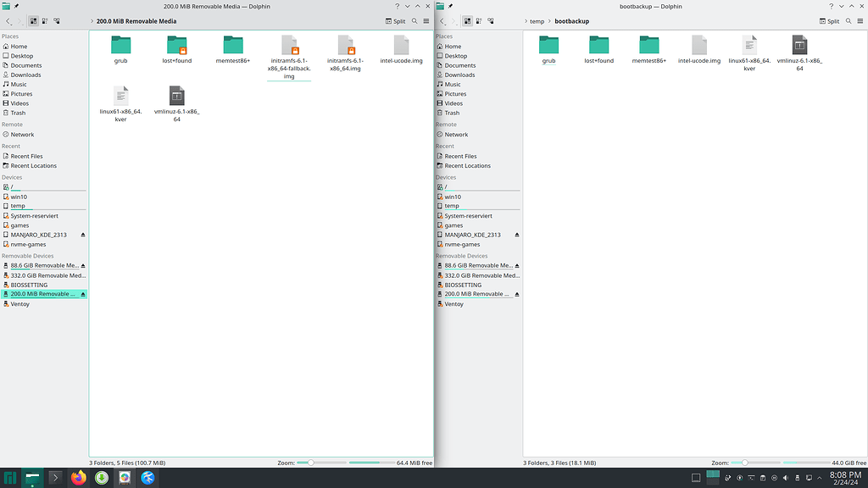Click temp in the breadcrumb path
Image resolution: width=868 pixels, height=488 pixels.
(536, 21)
